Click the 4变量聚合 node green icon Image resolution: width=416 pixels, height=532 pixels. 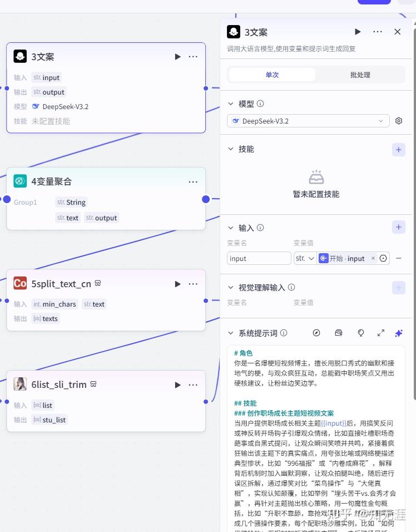pyautogui.click(x=20, y=181)
